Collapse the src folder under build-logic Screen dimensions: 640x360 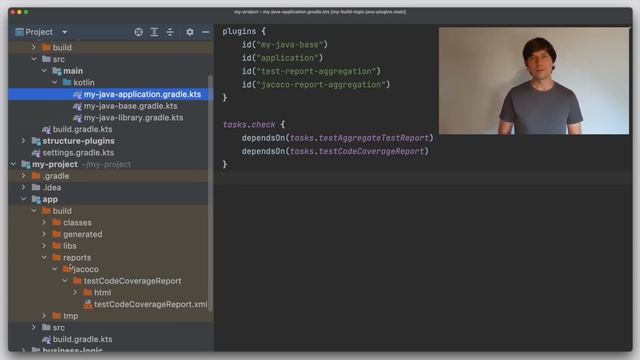(34, 59)
